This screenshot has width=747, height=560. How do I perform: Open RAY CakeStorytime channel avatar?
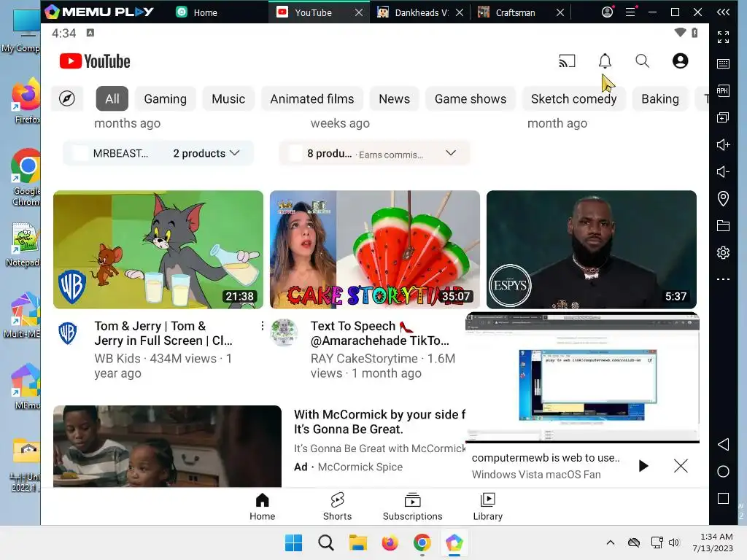click(284, 332)
